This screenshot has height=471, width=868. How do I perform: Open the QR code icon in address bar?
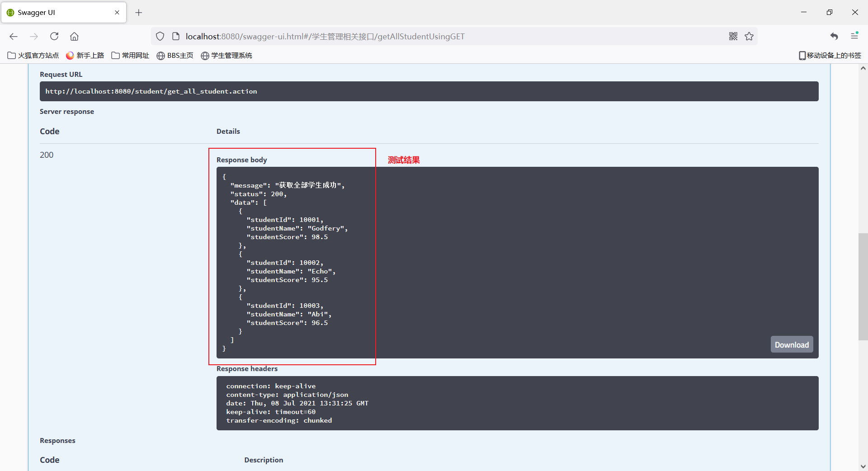tap(733, 36)
